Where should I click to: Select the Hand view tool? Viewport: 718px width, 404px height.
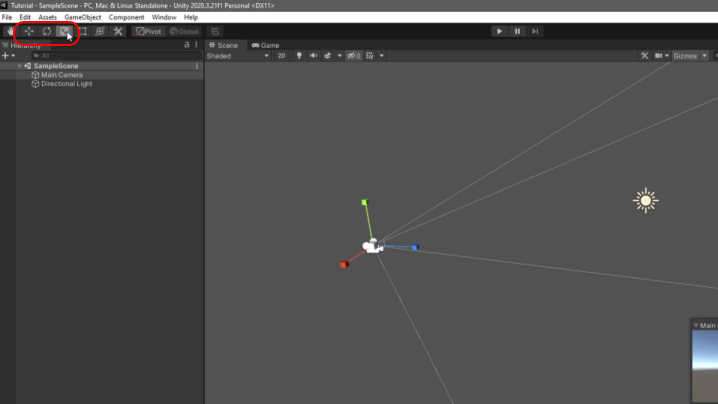(11, 31)
